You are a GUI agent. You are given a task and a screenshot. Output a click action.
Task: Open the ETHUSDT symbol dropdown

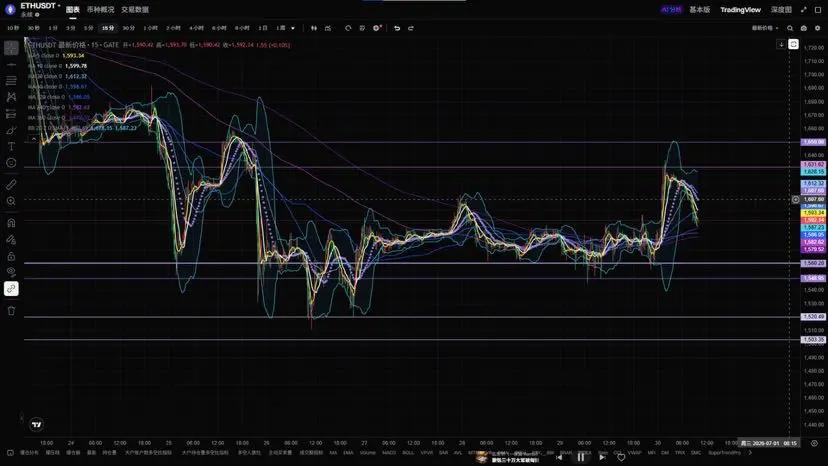click(x=40, y=6)
